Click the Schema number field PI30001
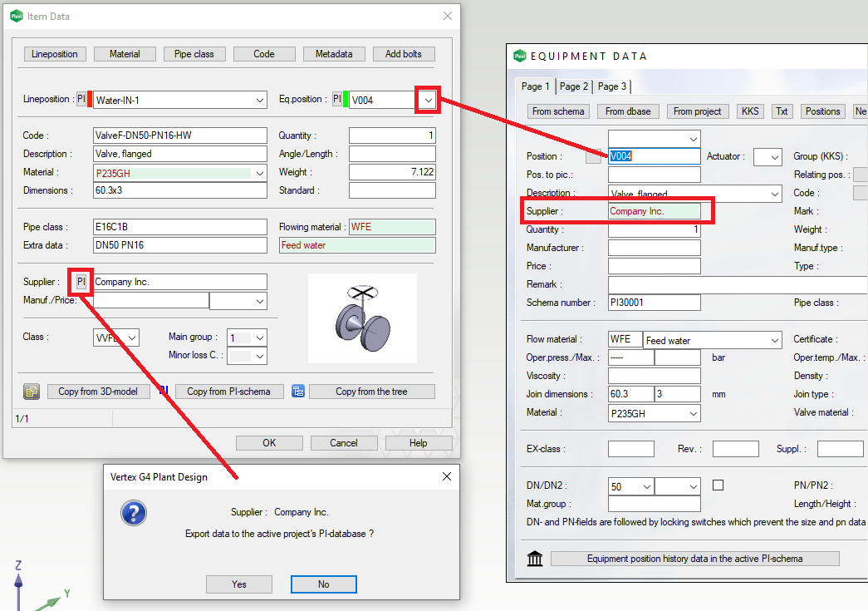Screen dimensions: 868x611 tap(655, 303)
